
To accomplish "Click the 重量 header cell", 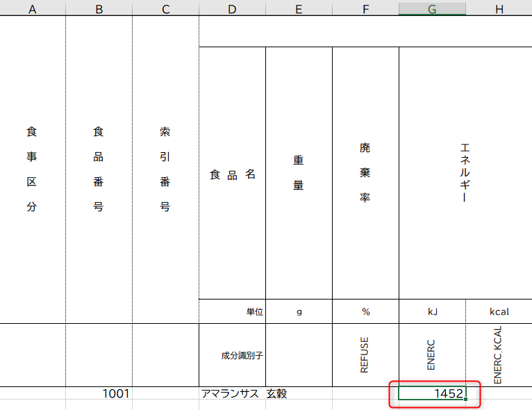I will tap(299, 173).
